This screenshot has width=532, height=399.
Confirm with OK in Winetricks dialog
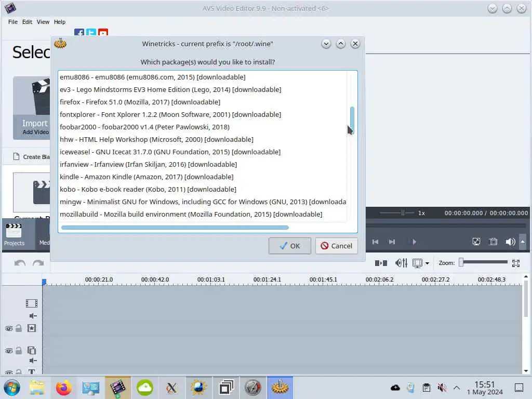tap(290, 246)
